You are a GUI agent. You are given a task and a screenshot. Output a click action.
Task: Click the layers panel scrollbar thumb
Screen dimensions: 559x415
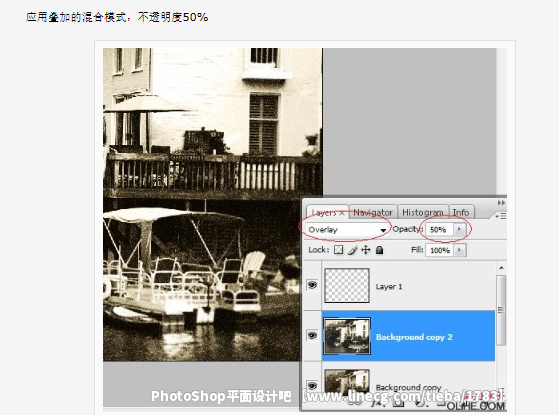coord(501,310)
